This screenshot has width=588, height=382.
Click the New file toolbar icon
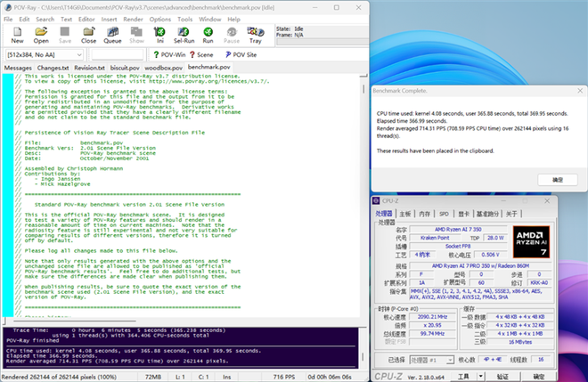pyautogui.click(x=17, y=35)
